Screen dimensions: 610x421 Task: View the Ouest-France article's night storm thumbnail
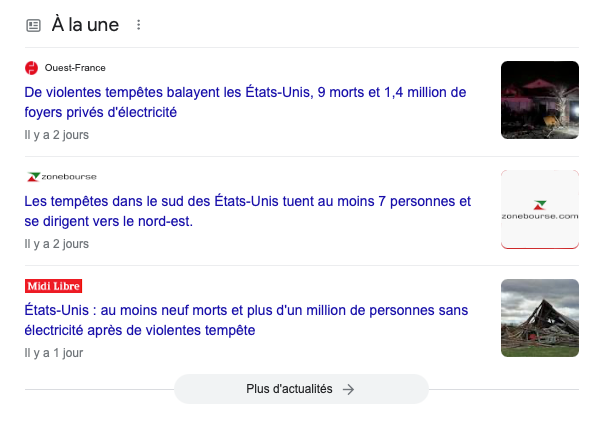[539, 100]
